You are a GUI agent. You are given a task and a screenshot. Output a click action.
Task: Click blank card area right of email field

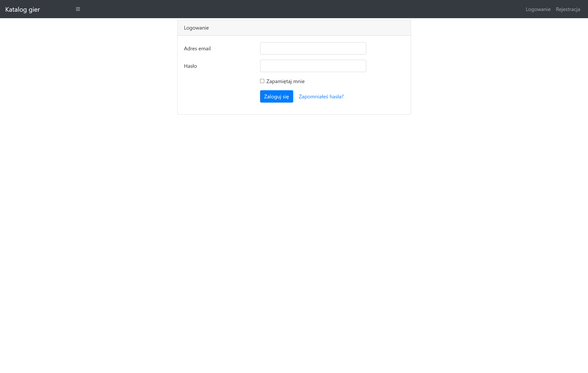tap(388, 48)
